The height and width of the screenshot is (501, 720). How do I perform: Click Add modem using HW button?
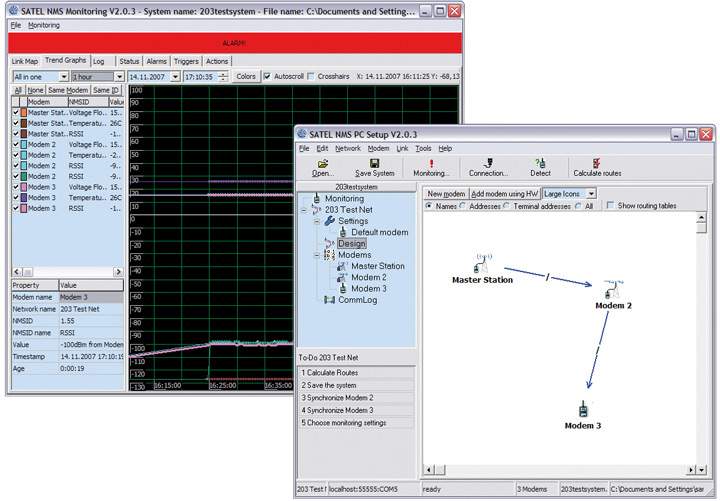(x=505, y=194)
